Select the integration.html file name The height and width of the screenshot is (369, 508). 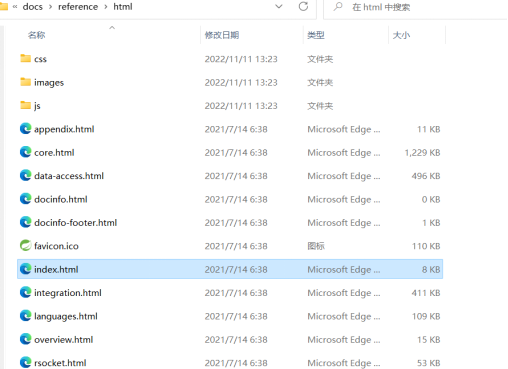(x=68, y=293)
